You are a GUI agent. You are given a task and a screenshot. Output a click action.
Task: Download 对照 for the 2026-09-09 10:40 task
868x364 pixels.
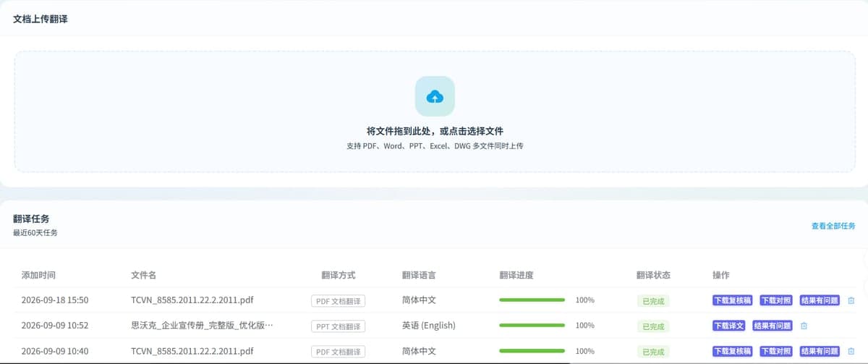tap(776, 351)
